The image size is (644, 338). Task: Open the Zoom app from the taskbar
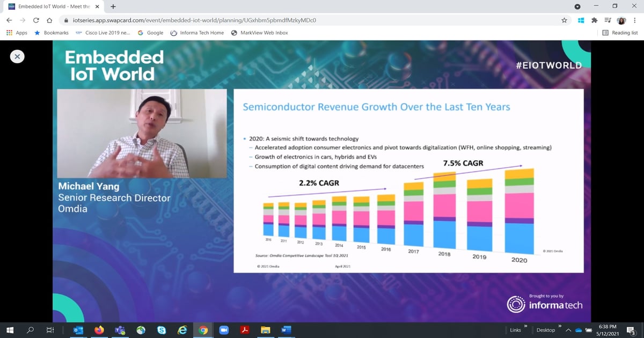(224, 329)
